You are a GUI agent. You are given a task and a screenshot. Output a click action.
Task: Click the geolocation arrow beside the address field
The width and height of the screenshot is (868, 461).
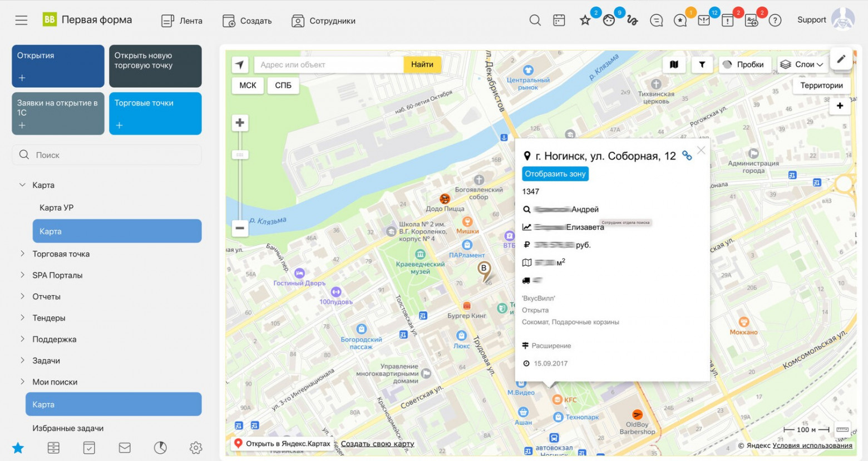(239, 64)
